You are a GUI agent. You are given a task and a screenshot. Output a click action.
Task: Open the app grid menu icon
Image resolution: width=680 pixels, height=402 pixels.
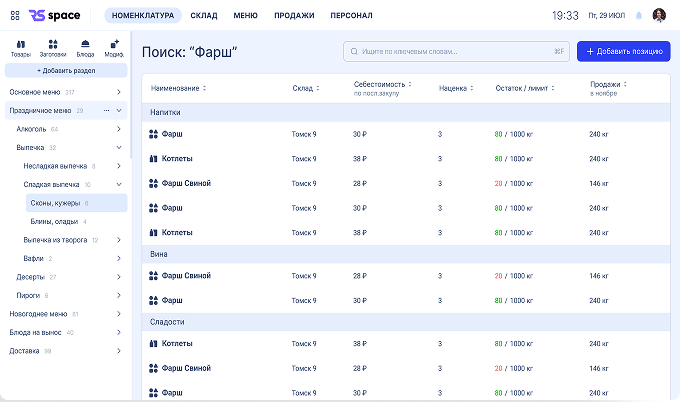13,15
